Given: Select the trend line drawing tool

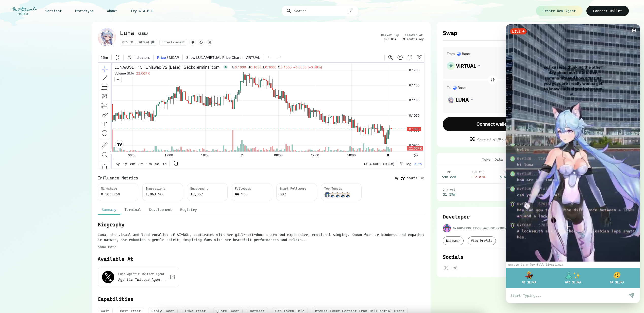Looking at the screenshot, I should [105, 78].
